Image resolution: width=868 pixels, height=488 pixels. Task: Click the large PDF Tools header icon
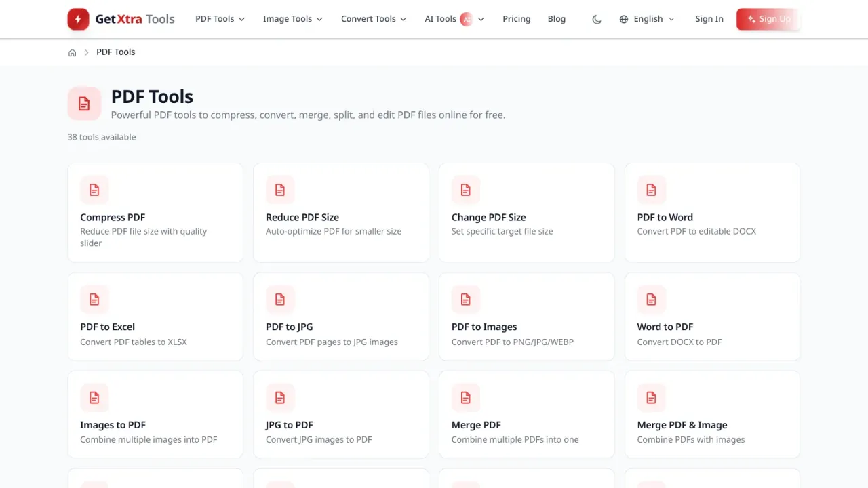(x=84, y=104)
